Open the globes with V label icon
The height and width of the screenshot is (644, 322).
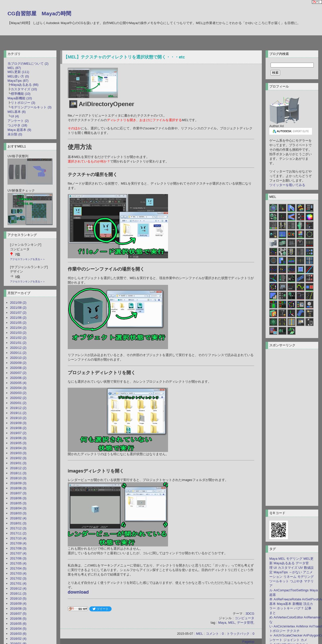click(x=291, y=296)
